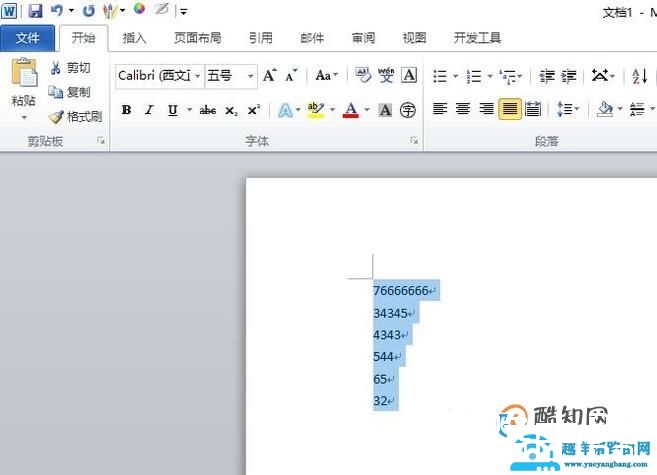Open the font name combo box

160,76
